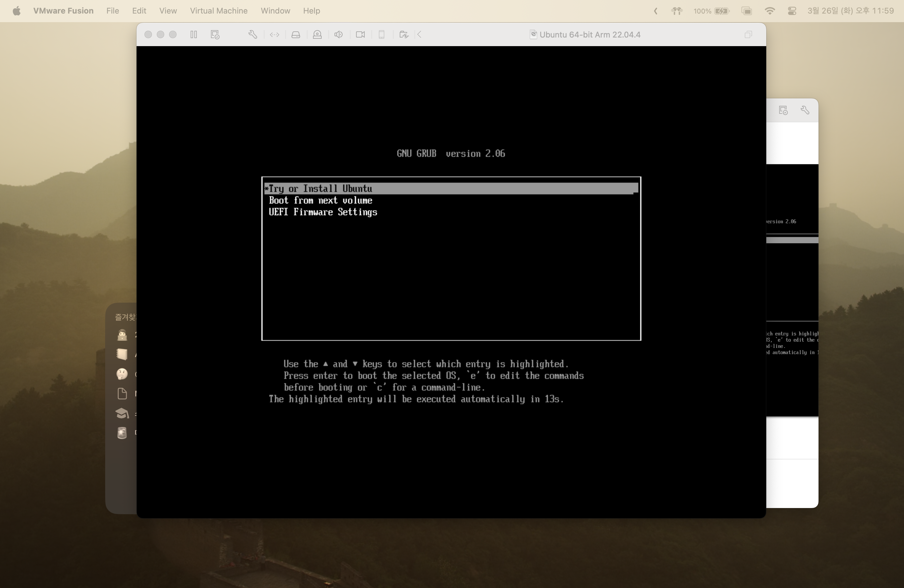This screenshot has height=588, width=904.
Task: Pause the virtual machine with the suspend icon
Action: coord(193,34)
